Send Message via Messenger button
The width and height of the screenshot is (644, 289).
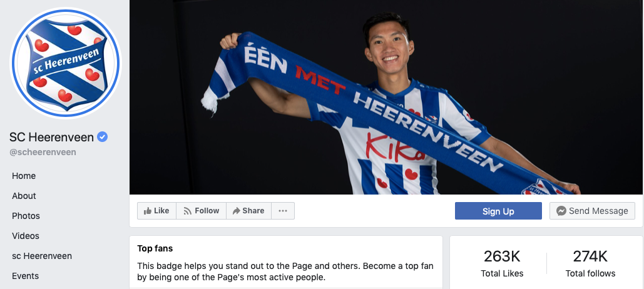click(x=592, y=211)
